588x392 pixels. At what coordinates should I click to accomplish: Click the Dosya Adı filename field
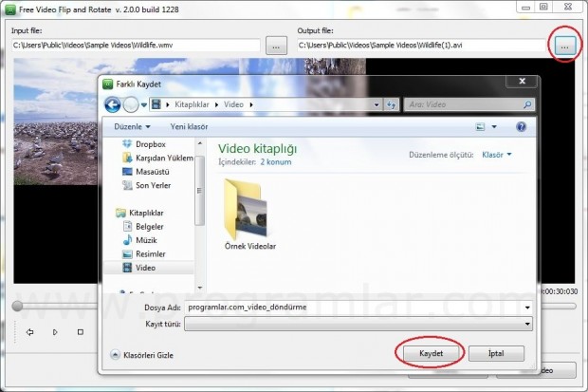[x=354, y=308]
